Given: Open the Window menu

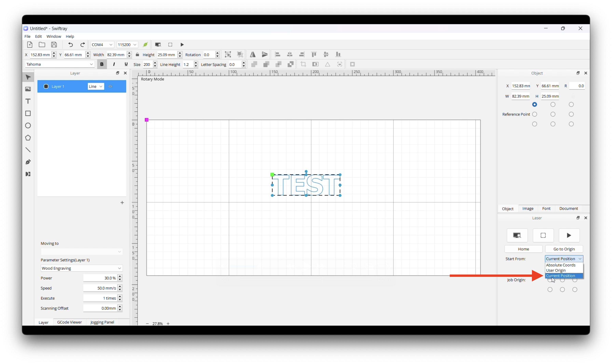Looking at the screenshot, I should coord(54,36).
